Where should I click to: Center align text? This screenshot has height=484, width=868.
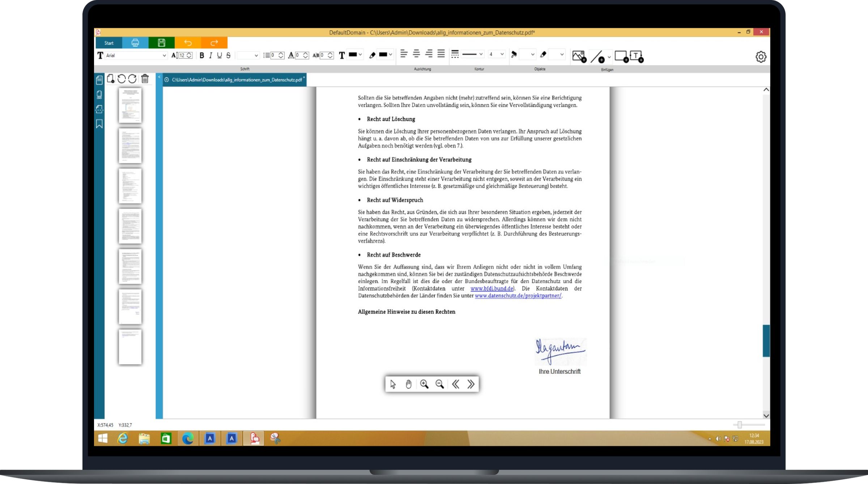(x=416, y=54)
